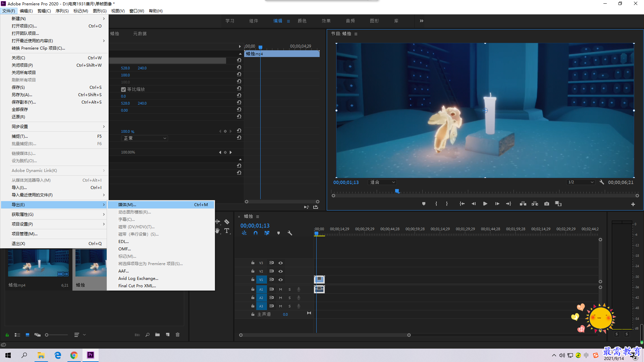
Task: Open the 编辑(E) menu
Action: pyautogui.click(x=26, y=11)
